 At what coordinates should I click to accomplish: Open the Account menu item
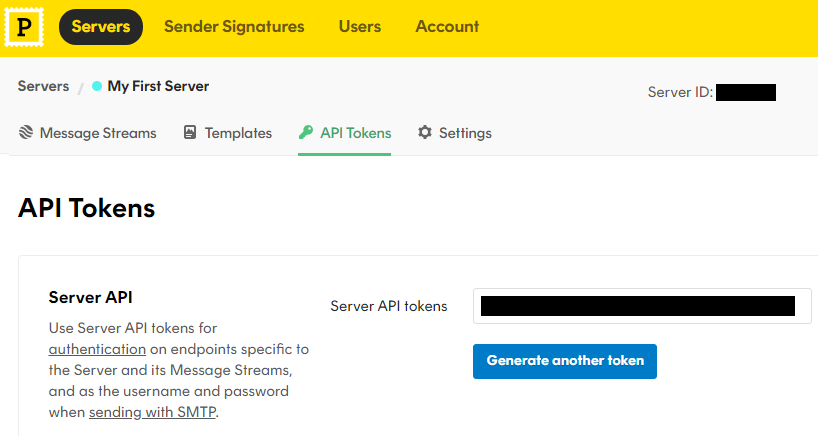click(447, 27)
